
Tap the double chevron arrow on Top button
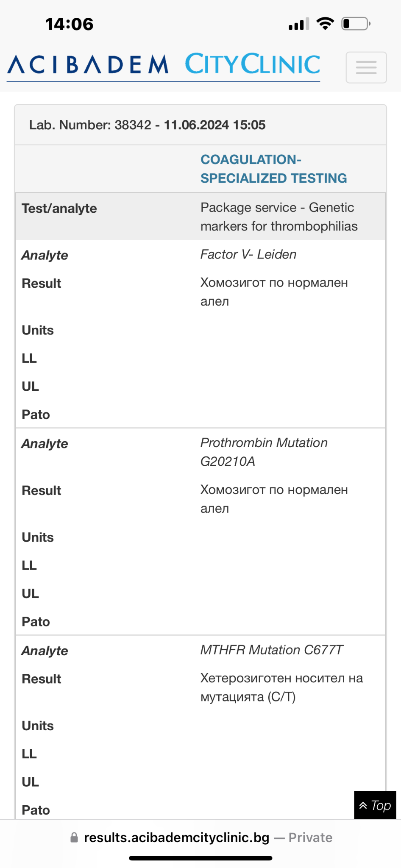363,805
